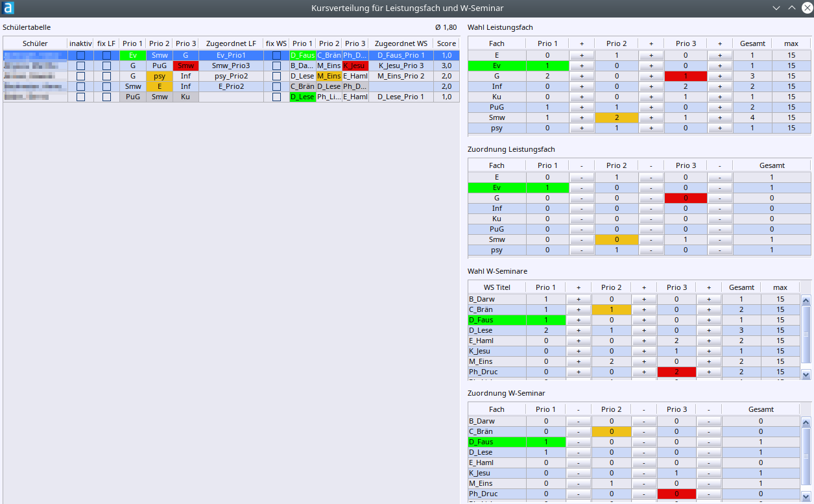Toggle fix WS checkbox in the Ev_Prio1 row
The width and height of the screenshot is (814, 504).
click(276, 56)
